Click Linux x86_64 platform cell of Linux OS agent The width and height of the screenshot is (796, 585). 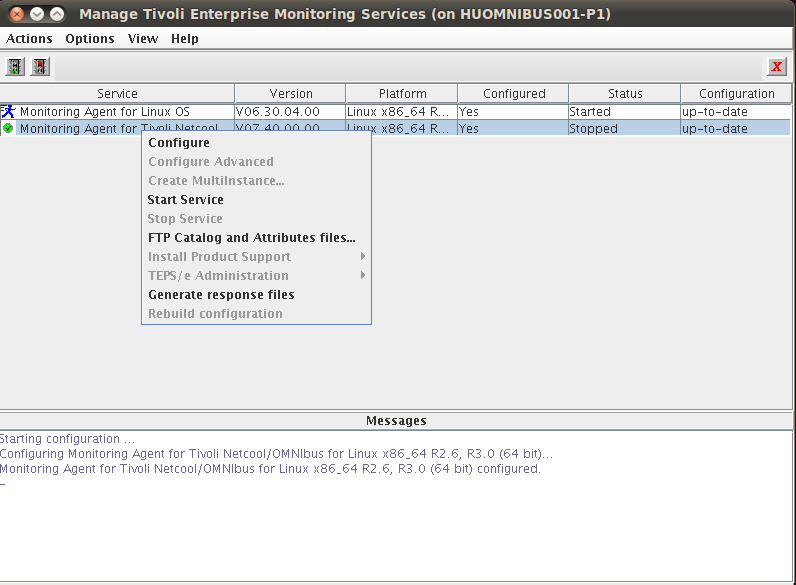coord(401,112)
